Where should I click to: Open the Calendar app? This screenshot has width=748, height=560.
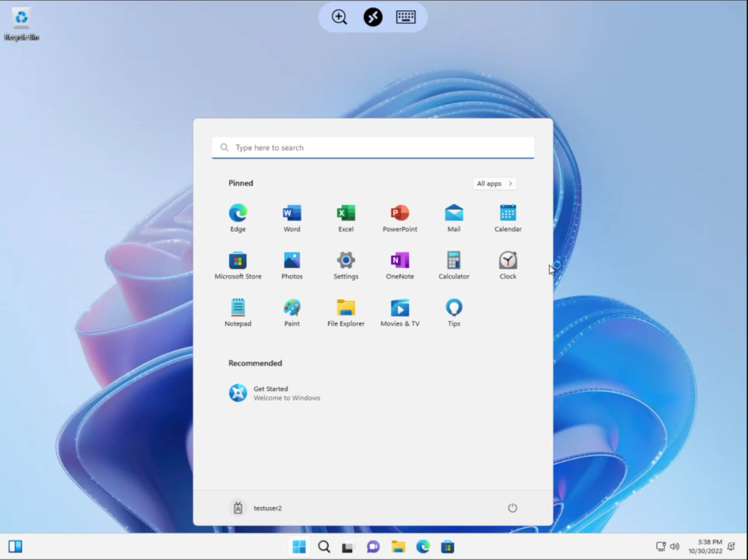point(507,218)
